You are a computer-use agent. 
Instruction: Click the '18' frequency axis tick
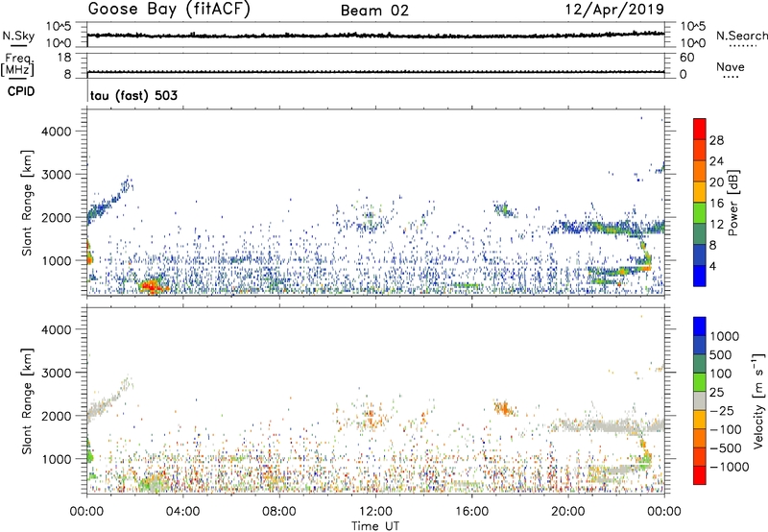click(63, 58)
